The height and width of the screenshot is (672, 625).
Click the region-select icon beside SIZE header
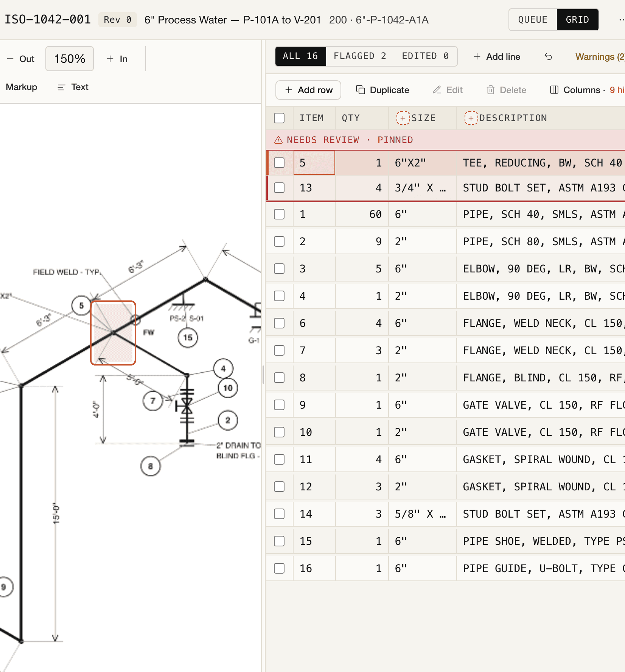point(403,118)
